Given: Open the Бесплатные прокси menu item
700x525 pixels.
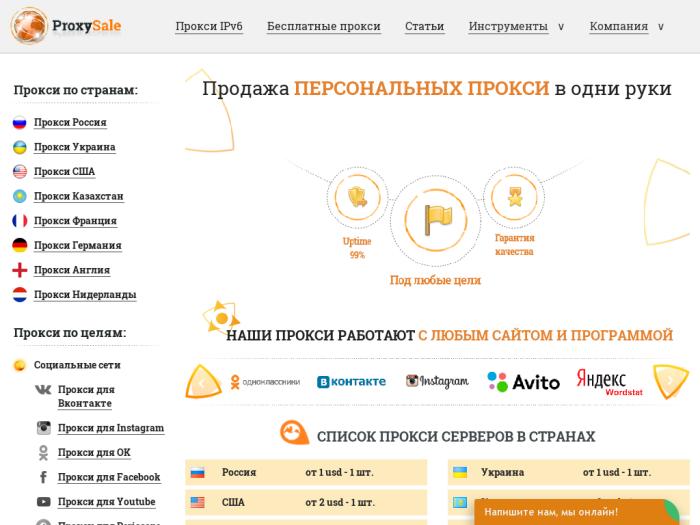Looking at the screenshot, I should 324,26.
